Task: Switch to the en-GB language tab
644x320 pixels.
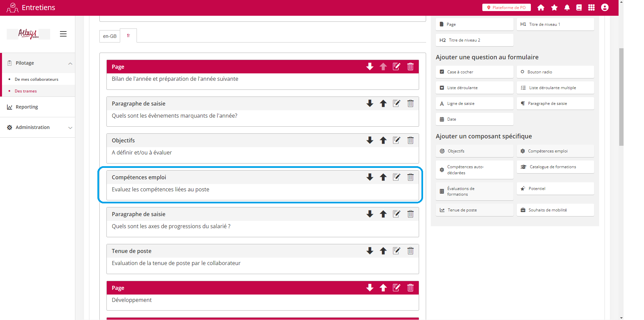Action: (x=110, y=36)
